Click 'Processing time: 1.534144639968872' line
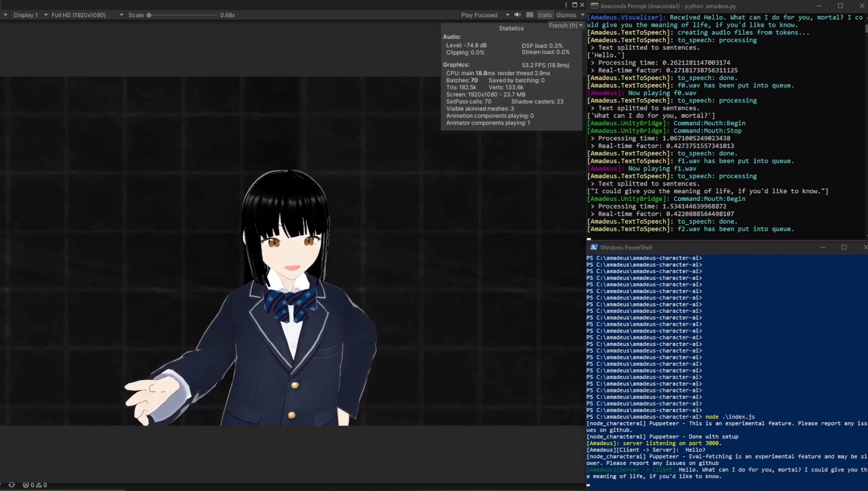This screenshot has width=868, height=491. (663, 207)
